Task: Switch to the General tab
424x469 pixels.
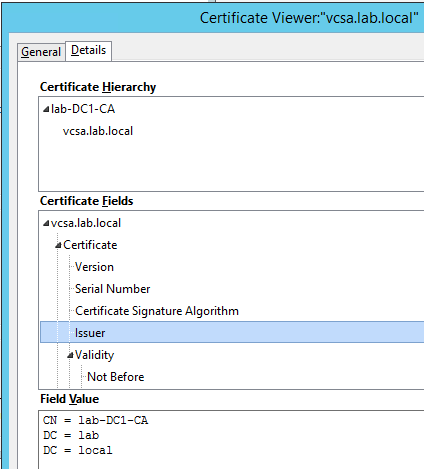Action: pyautogui.click(x=41, y=52)
